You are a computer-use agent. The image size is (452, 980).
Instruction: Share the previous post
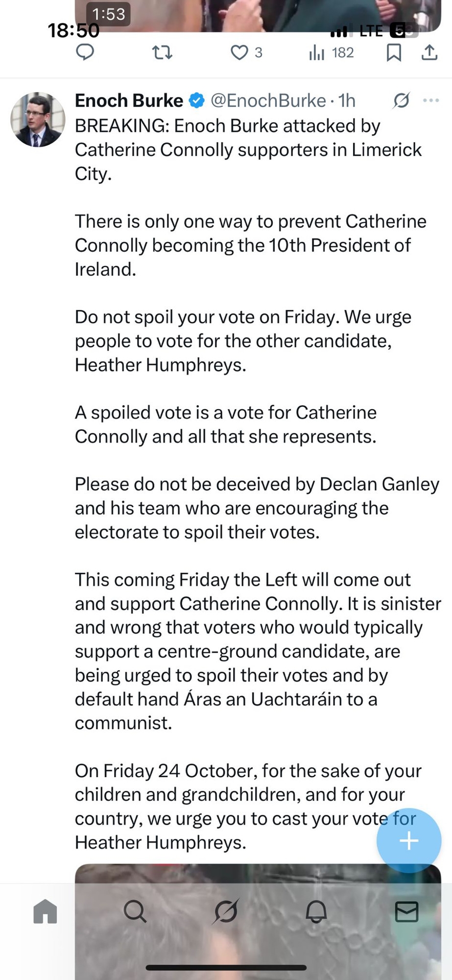(429, 52)
